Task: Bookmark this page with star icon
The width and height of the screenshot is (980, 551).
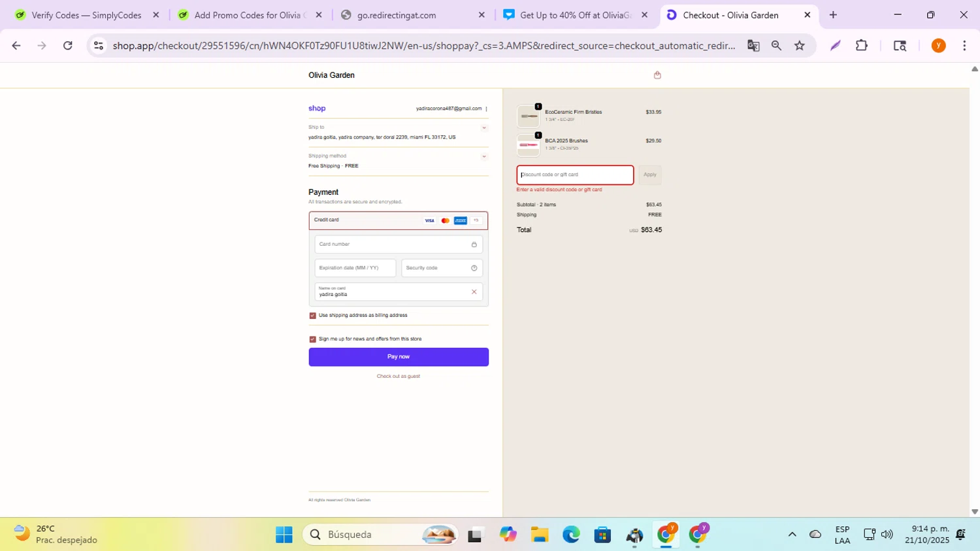Action: pos(800,46)
